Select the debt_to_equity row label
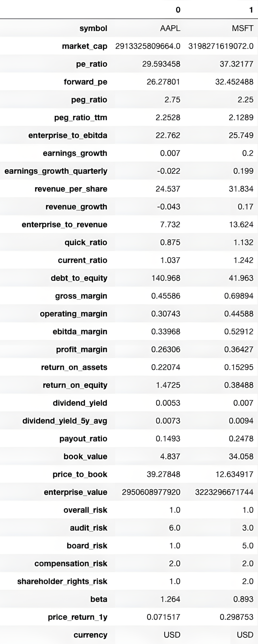Image resolution: width=258 pixels, height=644 pixels. pos(79,278)
